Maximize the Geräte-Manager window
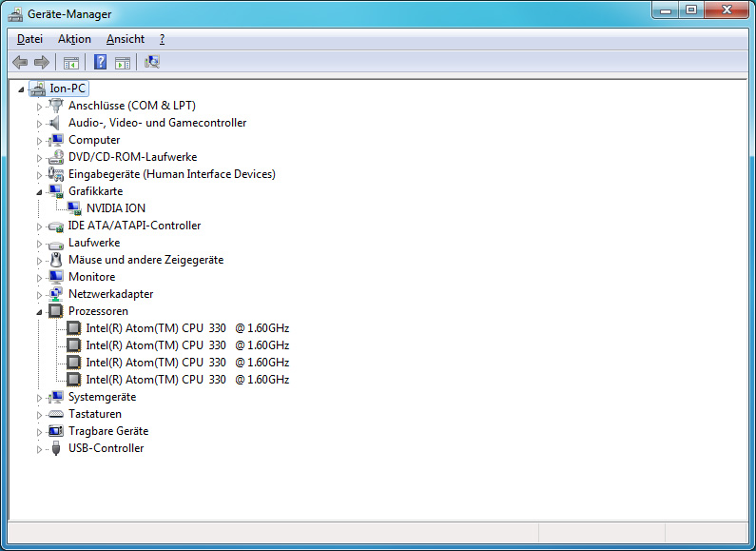 (691, 10)
